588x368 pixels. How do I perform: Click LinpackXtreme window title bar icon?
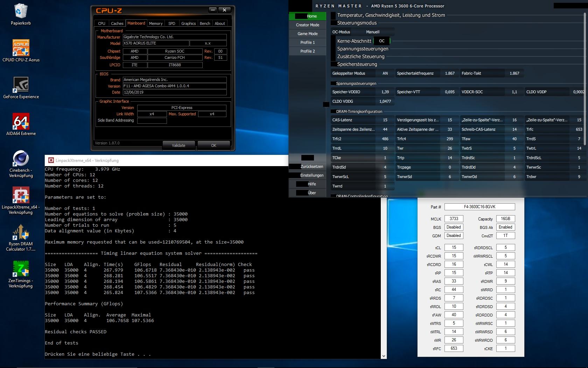[x=51, y=161]
